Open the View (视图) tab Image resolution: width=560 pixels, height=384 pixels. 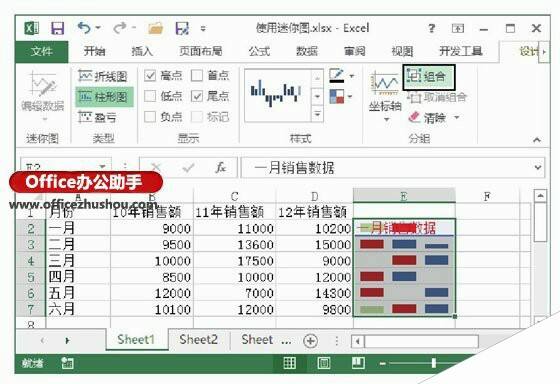pos(402,51)
